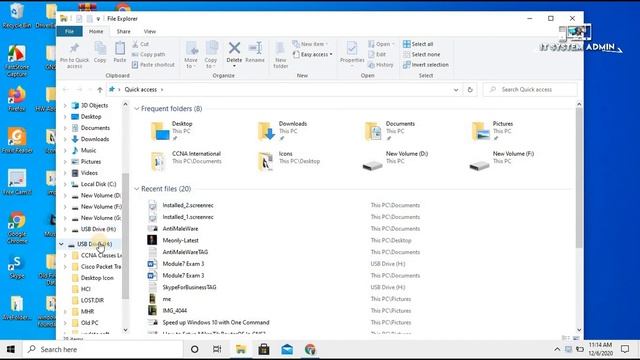This screenshot has width=640, height=360.
Task: Click Select all
Action: (x=418, y=44)
